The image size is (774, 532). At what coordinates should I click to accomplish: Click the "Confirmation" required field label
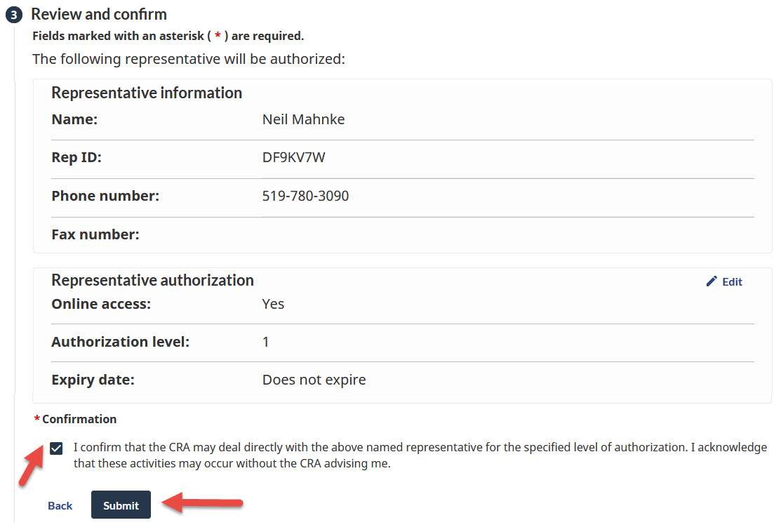pos(79,419)
